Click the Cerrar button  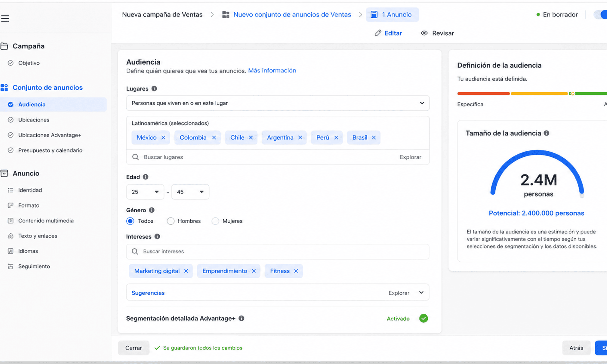pyautogui.click(x=133, y=348)
